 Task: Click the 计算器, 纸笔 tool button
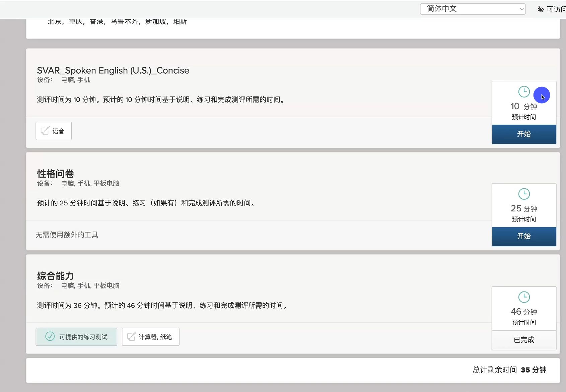click(x=151, y=337)
